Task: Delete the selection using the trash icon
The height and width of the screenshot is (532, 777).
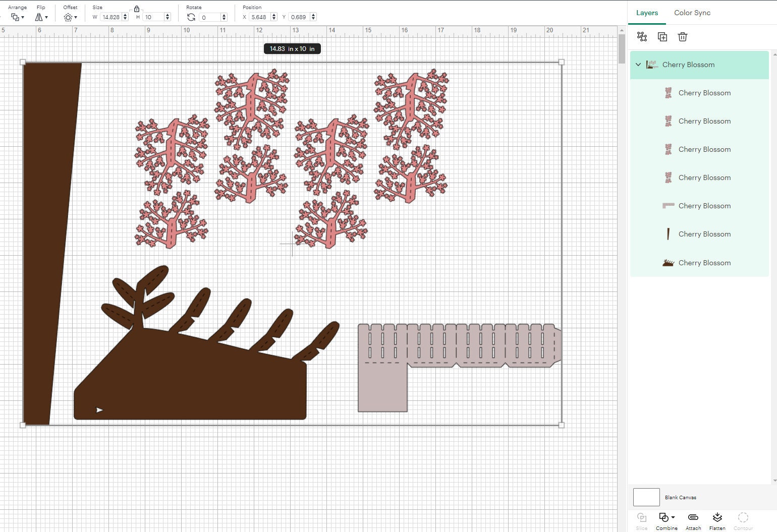Action: pos(683,36)
